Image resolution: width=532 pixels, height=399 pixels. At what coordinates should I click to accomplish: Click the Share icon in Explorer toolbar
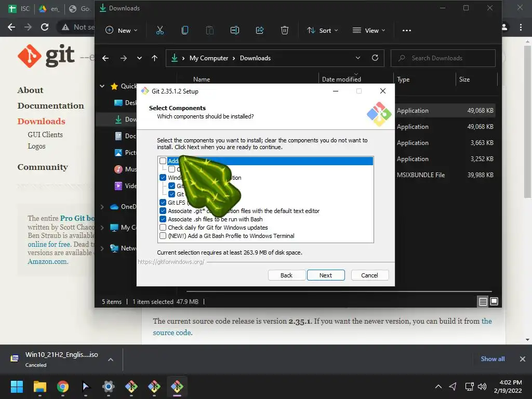click(260, 31)
